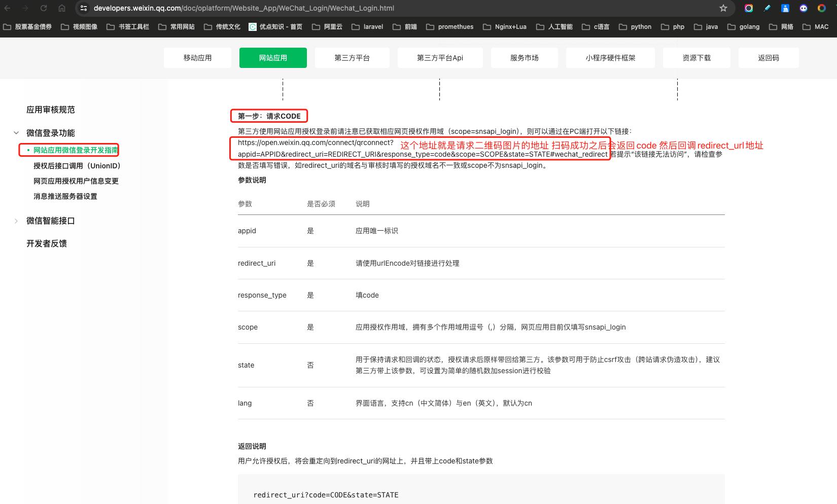Click the response_type parameter cell
Image resolution: width=837 pixels, height=504 pixels.
[x=262, y=295]
